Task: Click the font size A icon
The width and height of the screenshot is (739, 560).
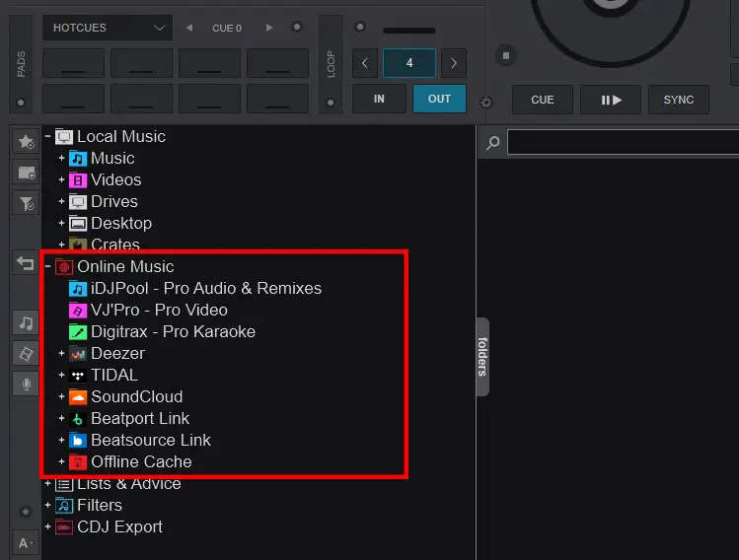Action: 25,543
